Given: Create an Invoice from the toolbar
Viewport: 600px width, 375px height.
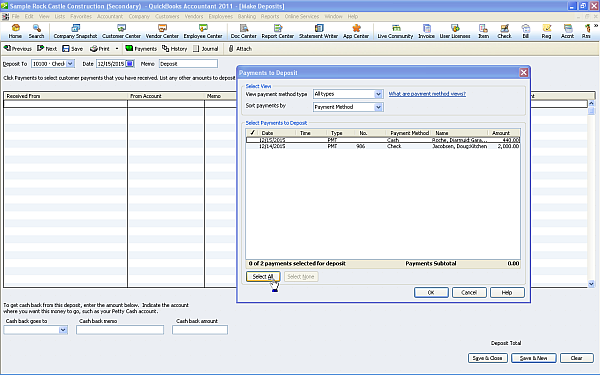Looking at the screenshot, I should [x=426, y=31].
